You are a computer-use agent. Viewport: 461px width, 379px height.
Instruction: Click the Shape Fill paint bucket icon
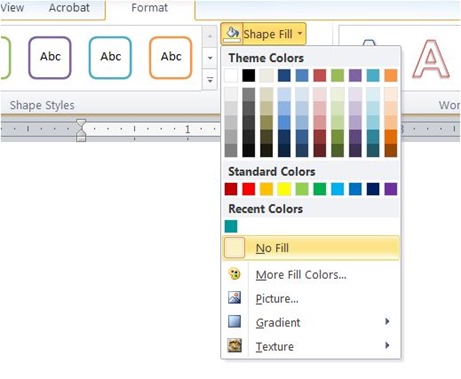click(x=232, y=34)
